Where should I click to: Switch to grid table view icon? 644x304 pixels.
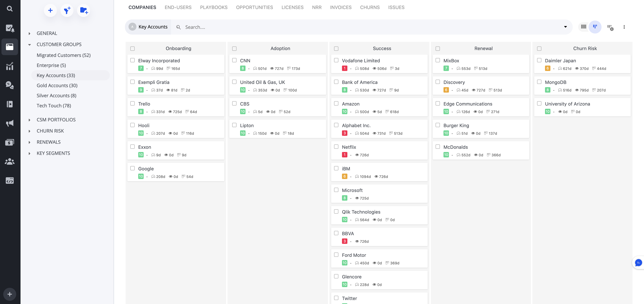[584, 27]
